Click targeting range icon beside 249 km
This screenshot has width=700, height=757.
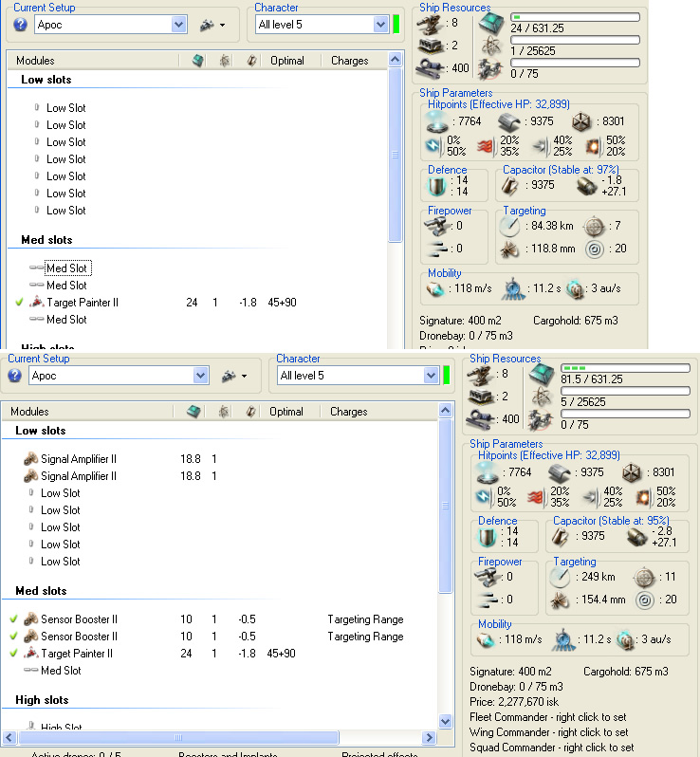tap(560, 577)
